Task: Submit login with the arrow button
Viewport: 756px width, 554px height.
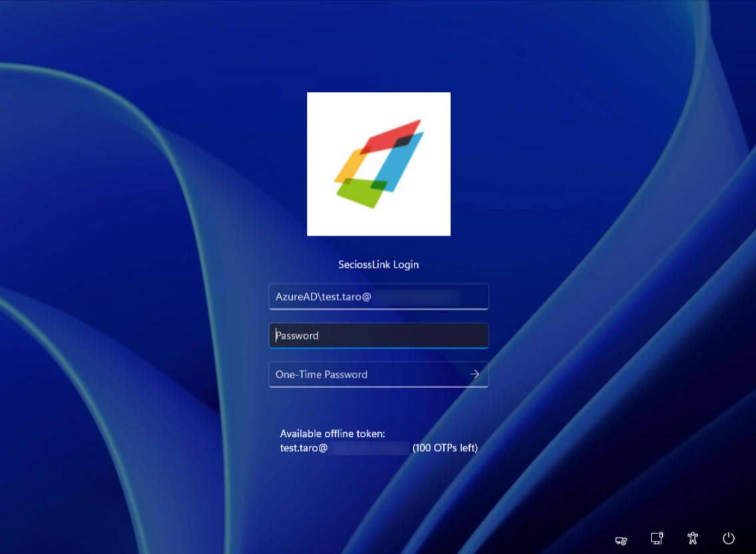Action: coord(475,374)
